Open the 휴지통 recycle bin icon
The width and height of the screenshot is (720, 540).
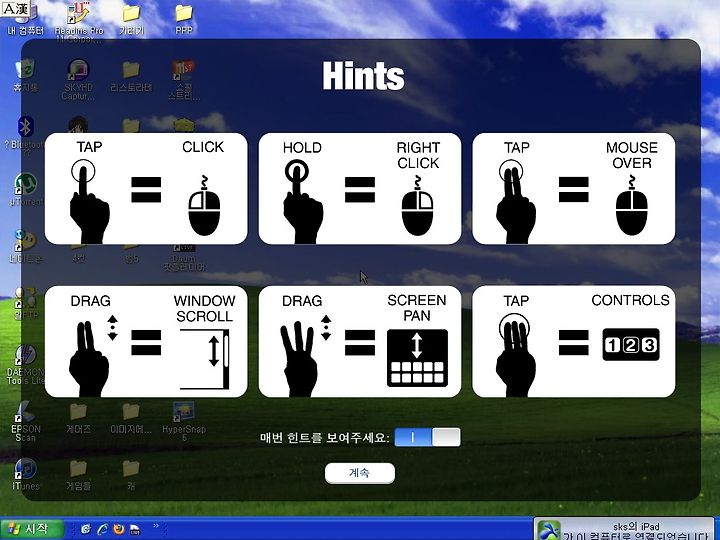[25, 75]
